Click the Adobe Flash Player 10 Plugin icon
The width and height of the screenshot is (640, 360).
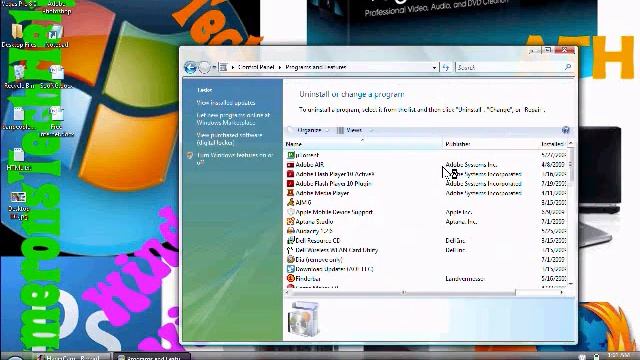click(290, 183)
